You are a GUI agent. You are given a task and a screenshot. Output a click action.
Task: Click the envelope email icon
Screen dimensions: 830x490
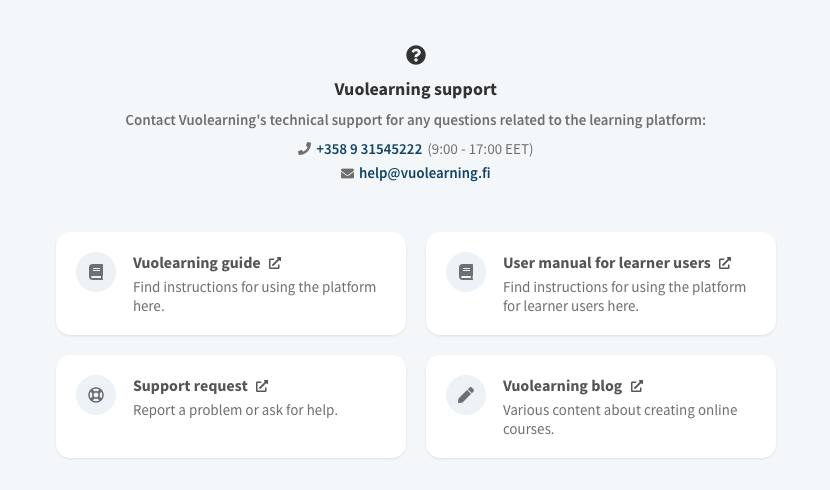[347, 173]
